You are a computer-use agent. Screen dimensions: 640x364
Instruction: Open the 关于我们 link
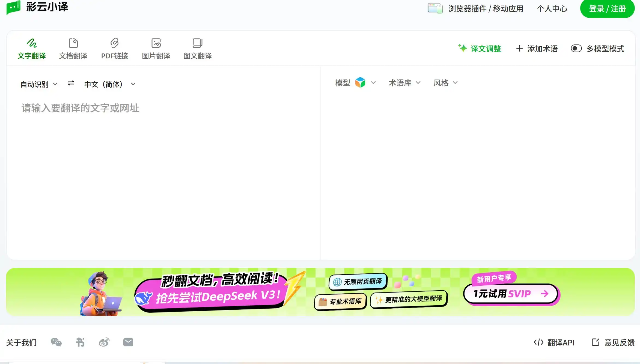(x=21, y=342)
